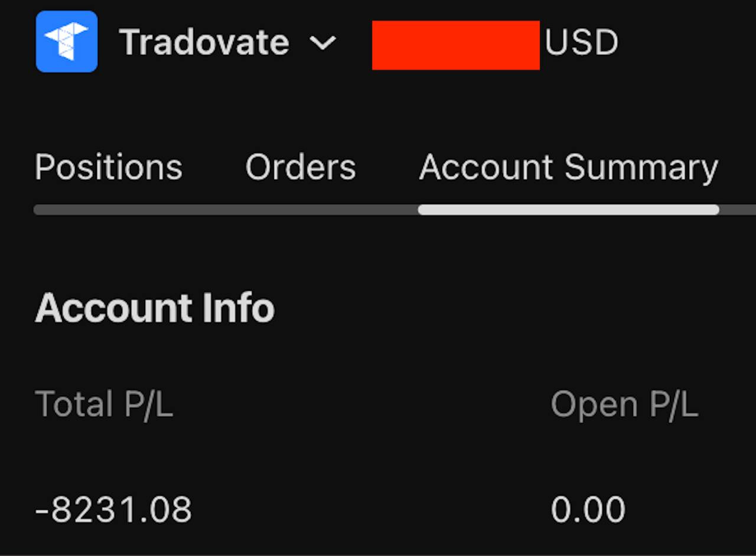Select the Account Summary tab

(568, 167)
